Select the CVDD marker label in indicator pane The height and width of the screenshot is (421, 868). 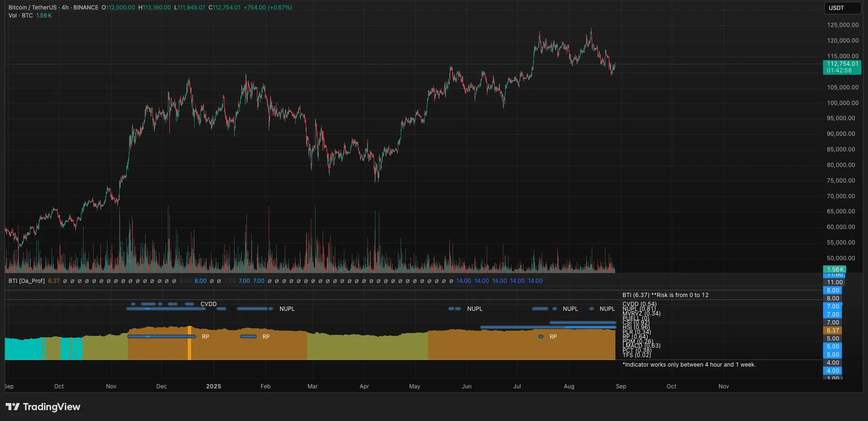tap(209, 304)
